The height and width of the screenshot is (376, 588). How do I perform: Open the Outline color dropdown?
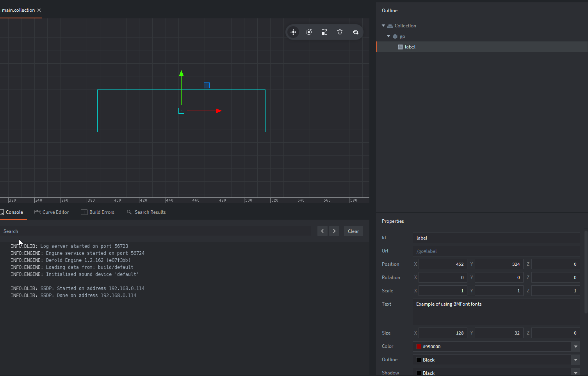[576, 360]
